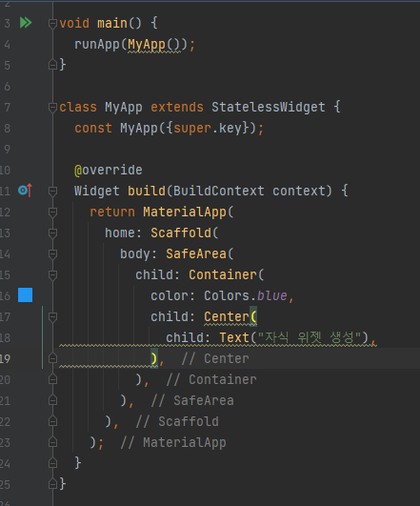The image size is (420, 506).
Task: Click the italic blue in Colors.blue
Action: pos(272,296)
